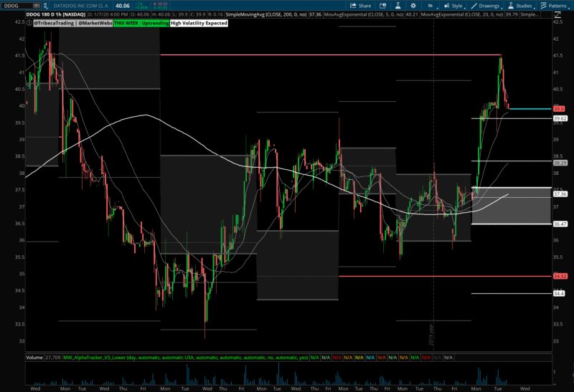Viewport: 574px width, 392px height.
Task: Click the Share button
Action: [x=360, y=6]
